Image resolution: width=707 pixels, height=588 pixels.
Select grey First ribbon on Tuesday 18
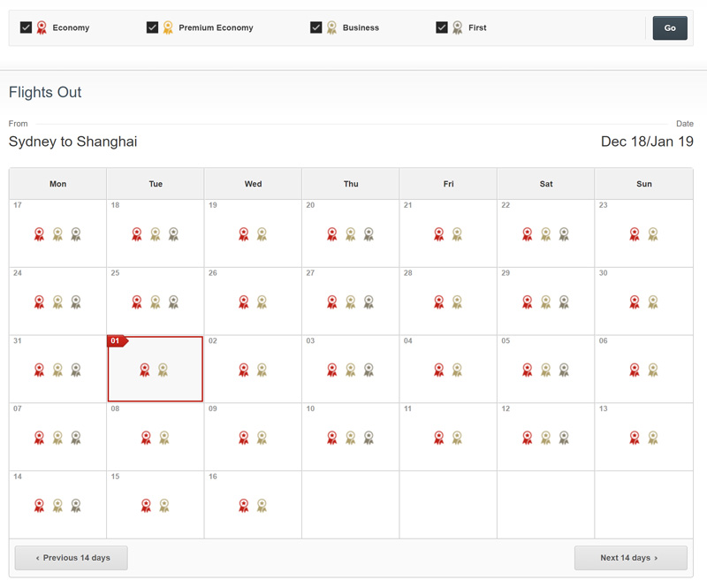point(173,234)
